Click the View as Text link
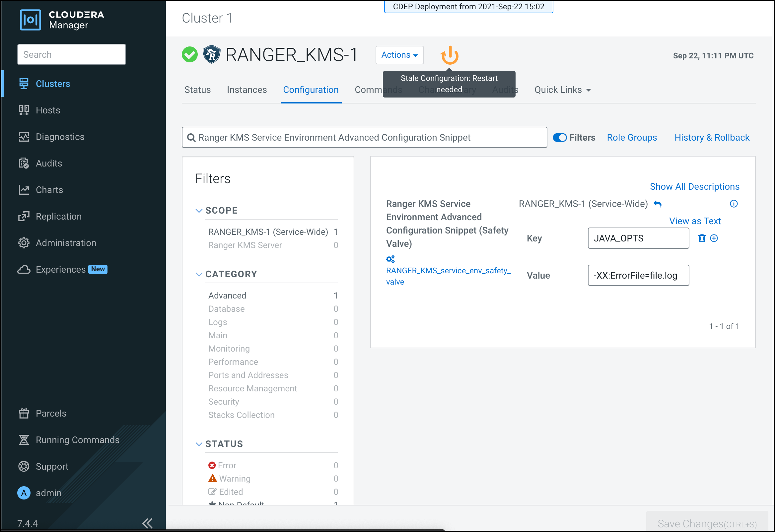Viewport: 775px width, 532px height. [695, 221]
